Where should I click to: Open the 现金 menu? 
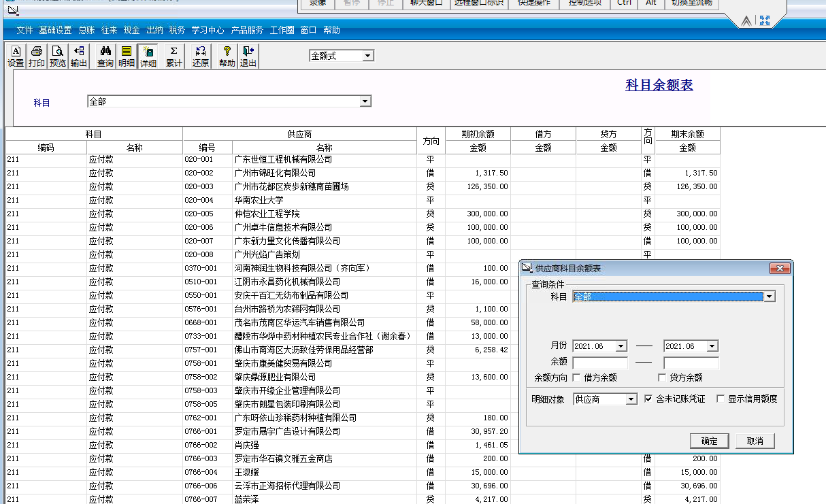[x=132, y=30]
